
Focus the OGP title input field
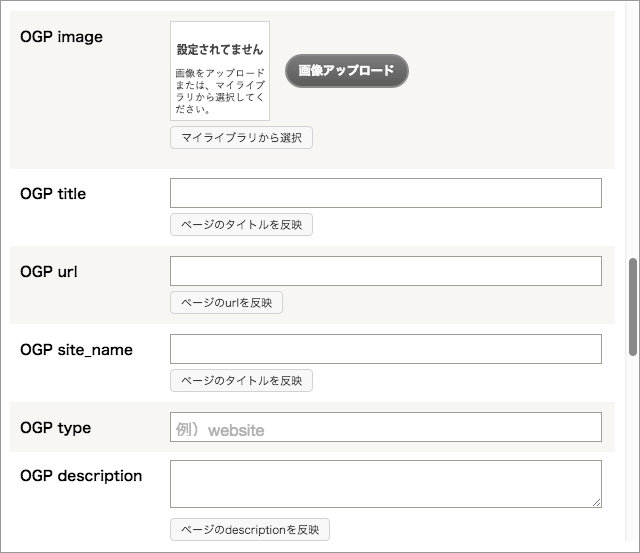(x=386, y=193)
